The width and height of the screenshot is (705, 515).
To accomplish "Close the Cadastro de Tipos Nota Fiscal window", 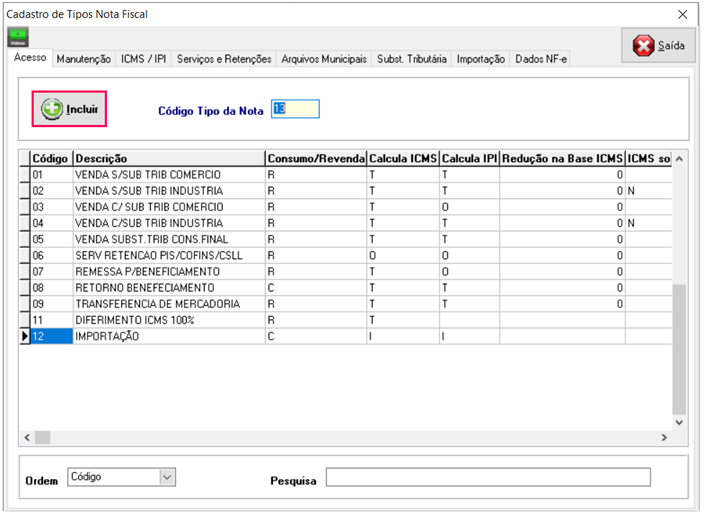I will 683,14.
